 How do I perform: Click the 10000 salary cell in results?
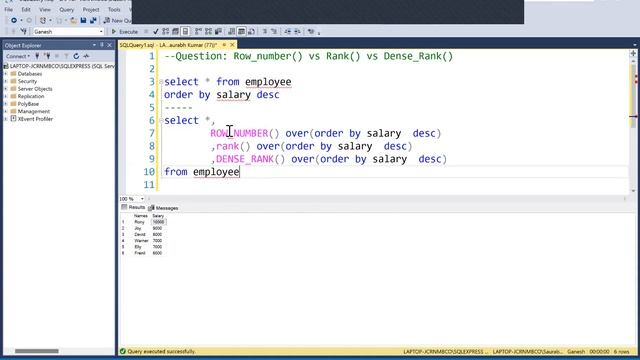pos(158,222)
